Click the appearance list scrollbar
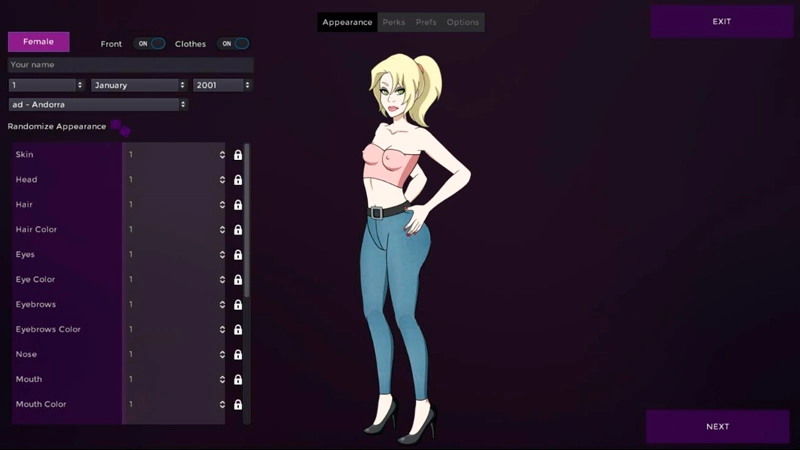800x450 pixels. [247, 220]
